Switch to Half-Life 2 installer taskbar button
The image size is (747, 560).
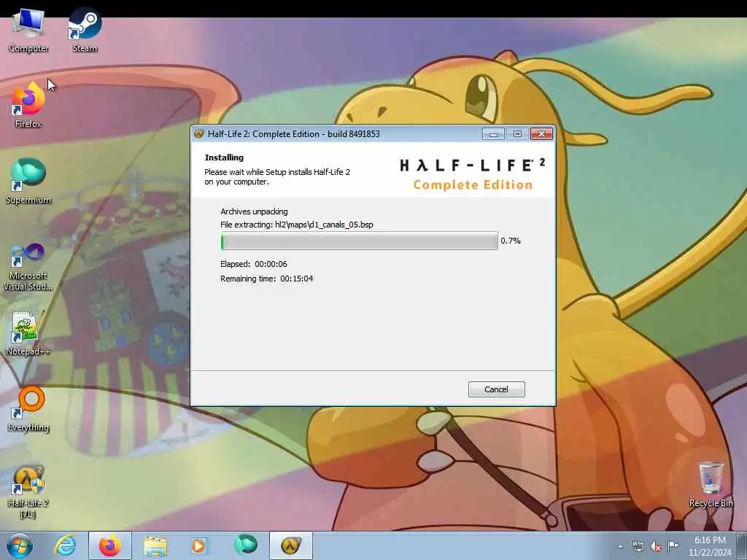pyautogui.click(x=291, y=545)
